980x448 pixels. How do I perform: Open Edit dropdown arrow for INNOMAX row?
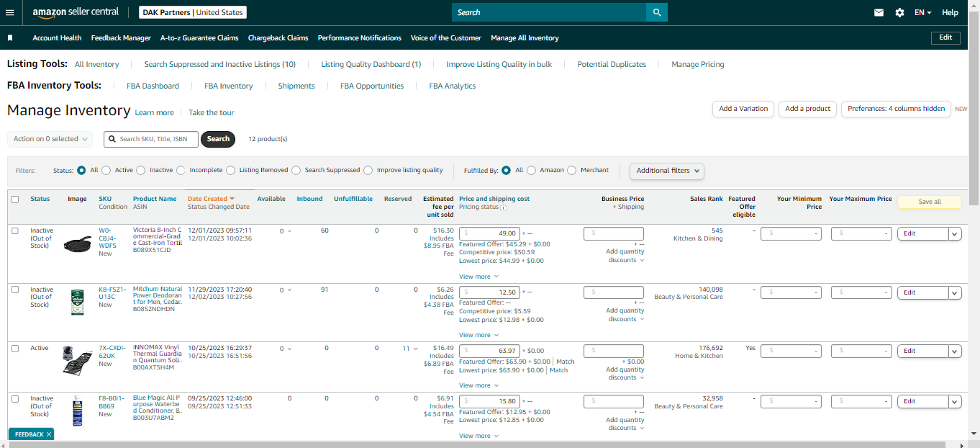[x=955, y=351]
